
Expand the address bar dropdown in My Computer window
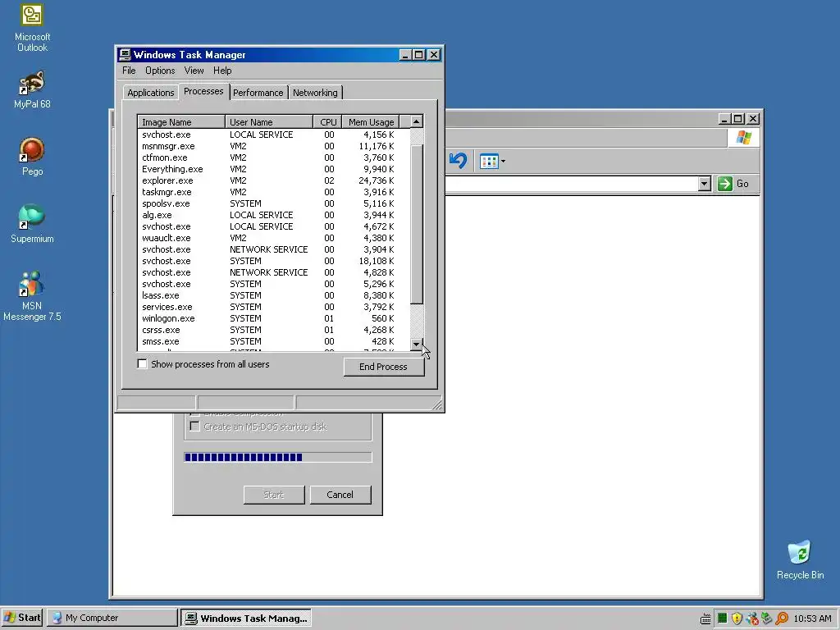click(x=705, y=184)
